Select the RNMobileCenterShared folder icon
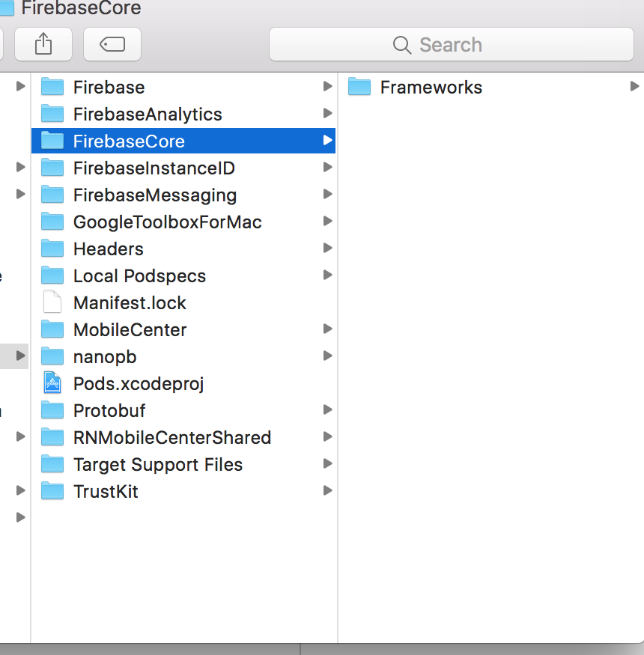Viewport: 644px width, 655px height. (52, 436)
